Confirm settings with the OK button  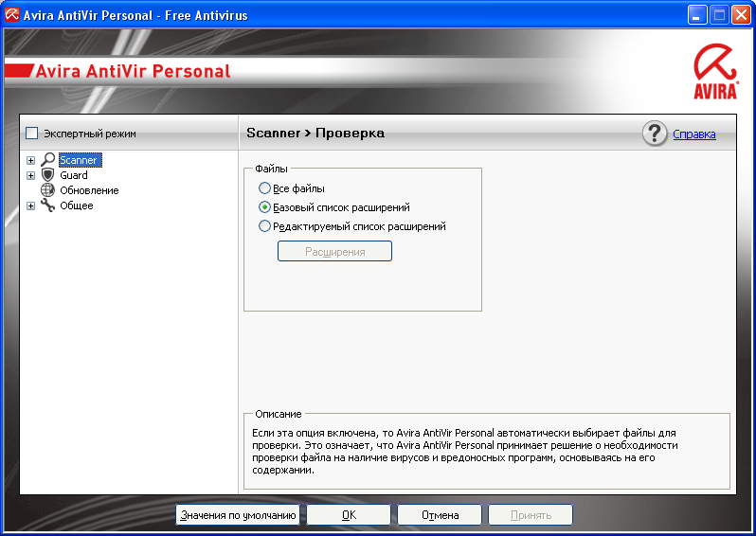click(x=349, y=515)
